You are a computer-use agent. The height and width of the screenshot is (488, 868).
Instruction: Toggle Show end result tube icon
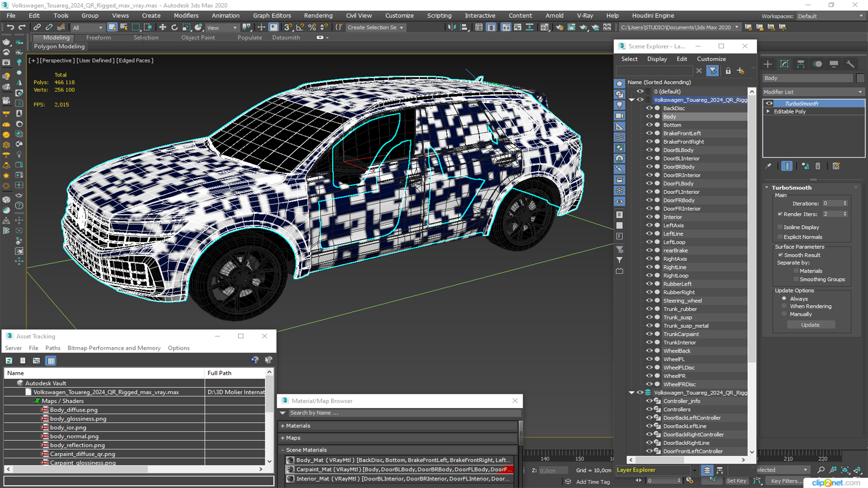click(x=787, y=166)
